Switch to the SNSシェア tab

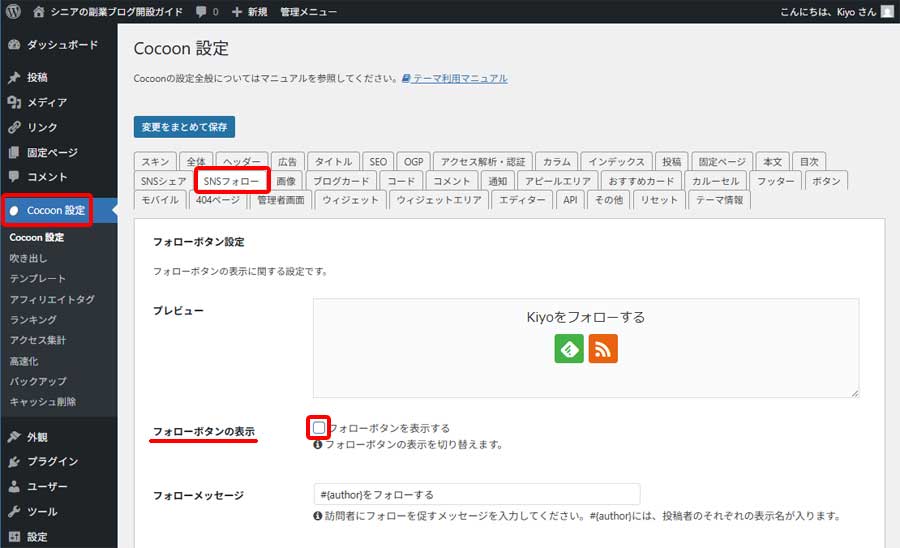[x=164, y=181]
